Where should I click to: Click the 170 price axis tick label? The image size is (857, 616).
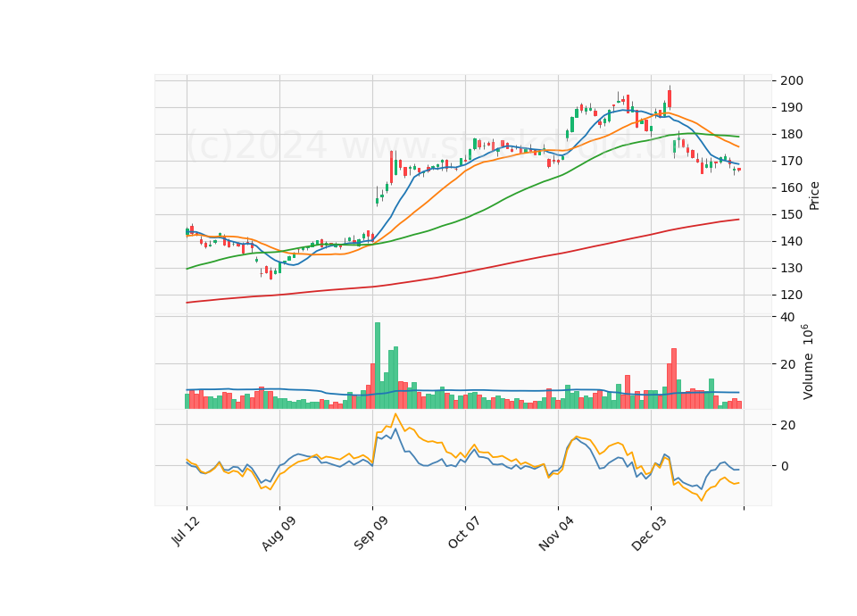(792, 162)
